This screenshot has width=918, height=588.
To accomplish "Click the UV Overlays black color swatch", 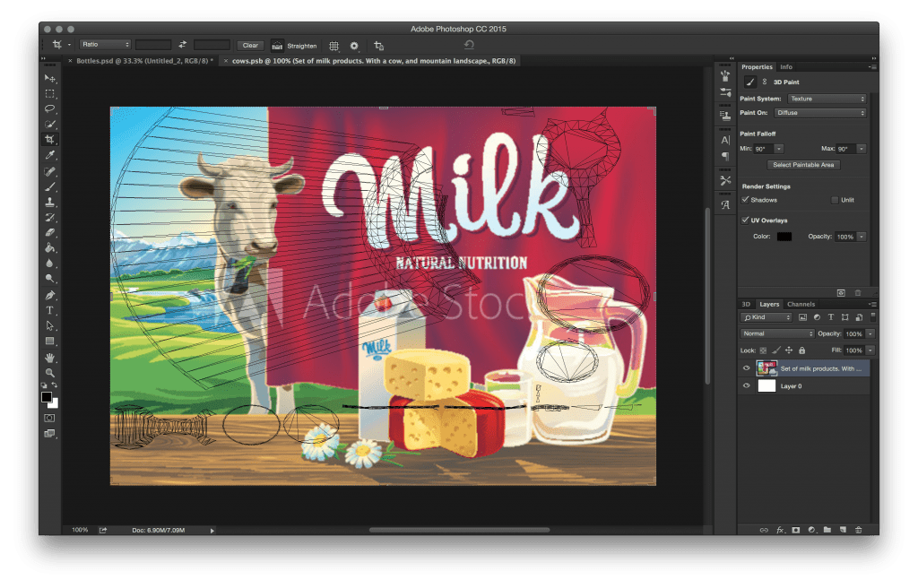I will point(784,237).
